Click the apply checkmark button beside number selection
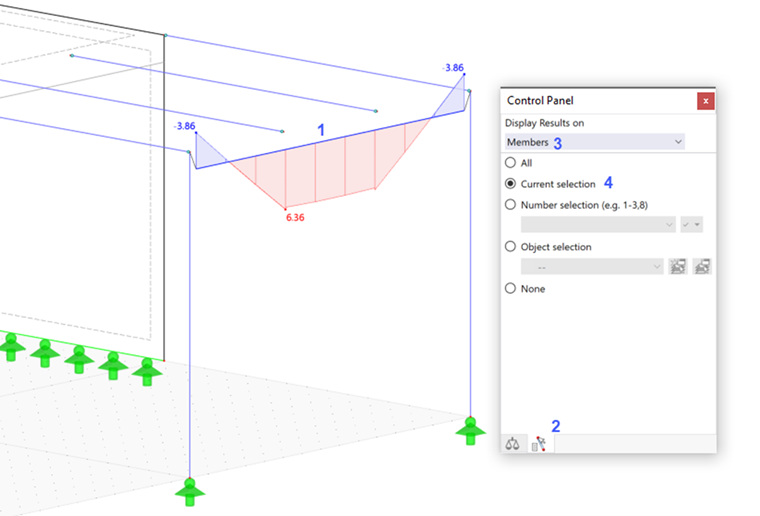This screenshot has height=516, width=760. pos(686,224)
